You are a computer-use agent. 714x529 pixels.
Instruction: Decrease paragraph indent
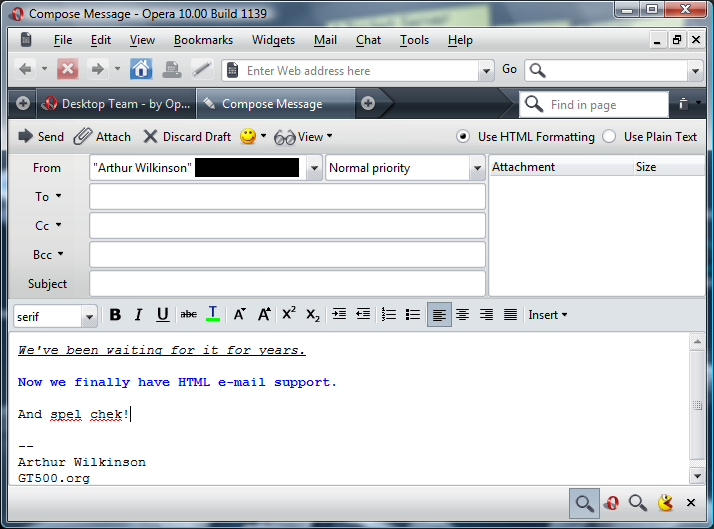[363, 315]
